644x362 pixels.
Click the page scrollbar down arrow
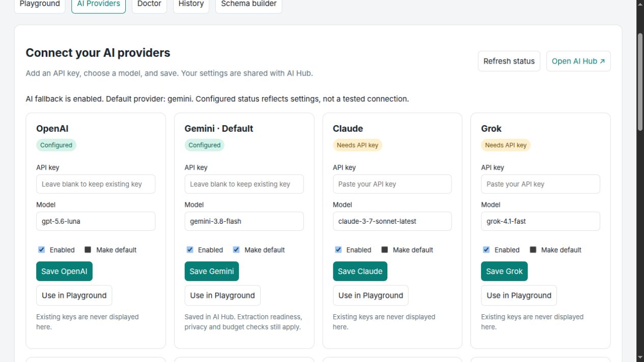(x=640, y=357)
